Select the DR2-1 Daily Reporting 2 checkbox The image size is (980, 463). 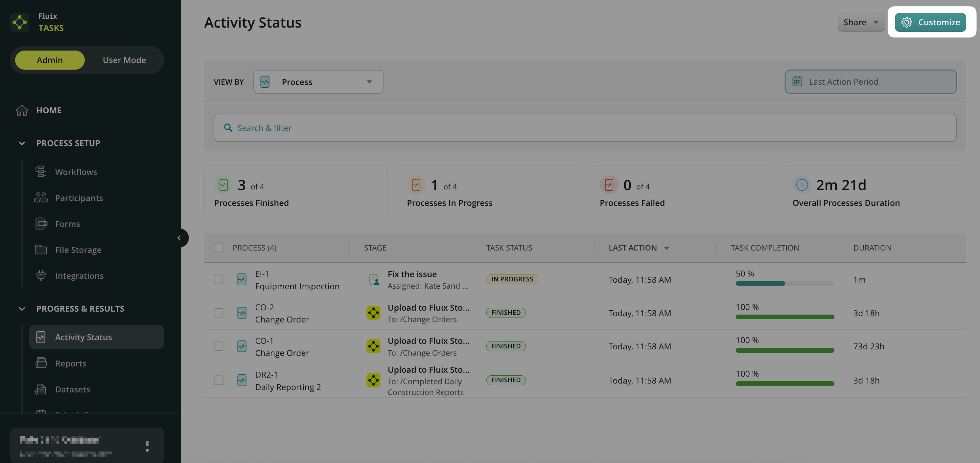click(x=218, y=380)
